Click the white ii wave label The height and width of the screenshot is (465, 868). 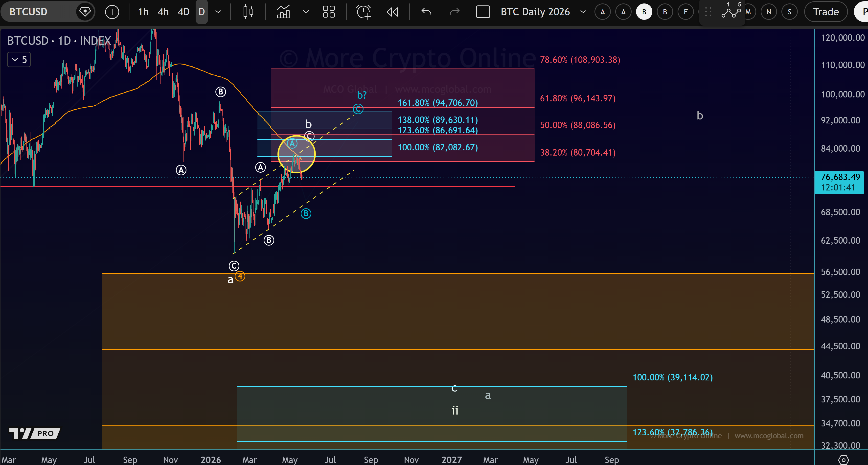(x=455, y=410)
